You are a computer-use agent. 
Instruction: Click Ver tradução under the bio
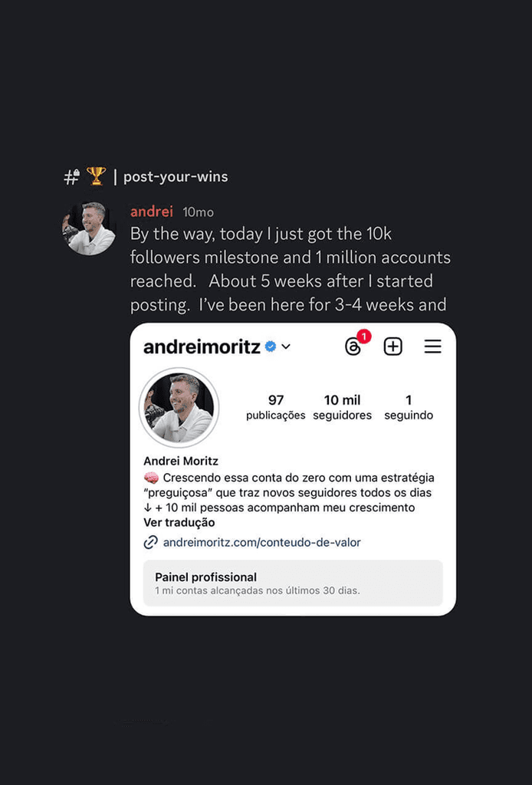click(179, 523)
